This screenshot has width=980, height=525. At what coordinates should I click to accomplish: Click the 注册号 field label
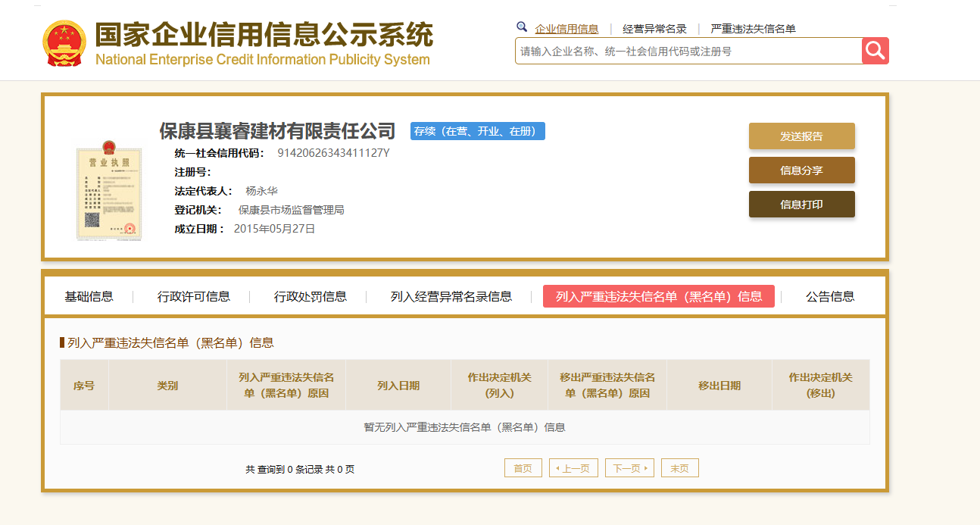click(192, 172)
